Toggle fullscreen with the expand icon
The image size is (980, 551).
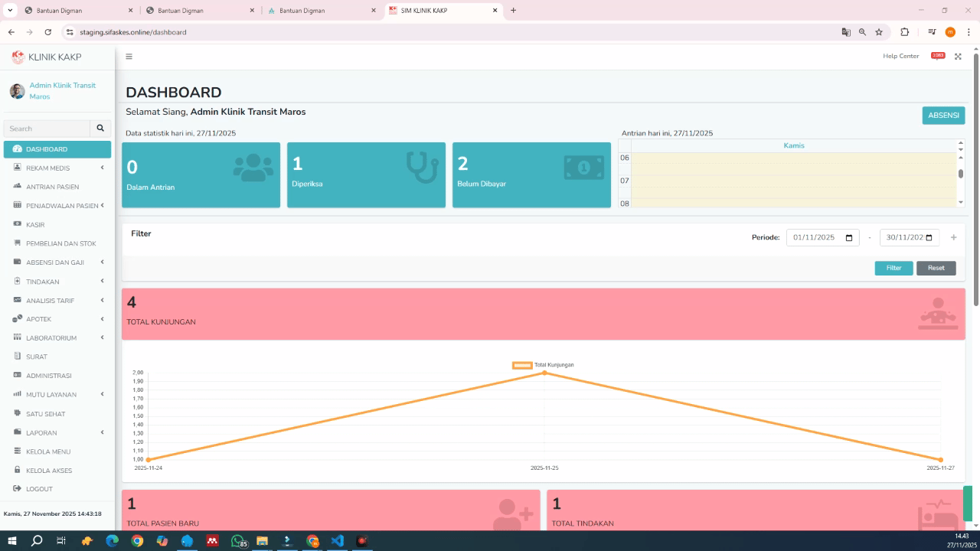958,57
